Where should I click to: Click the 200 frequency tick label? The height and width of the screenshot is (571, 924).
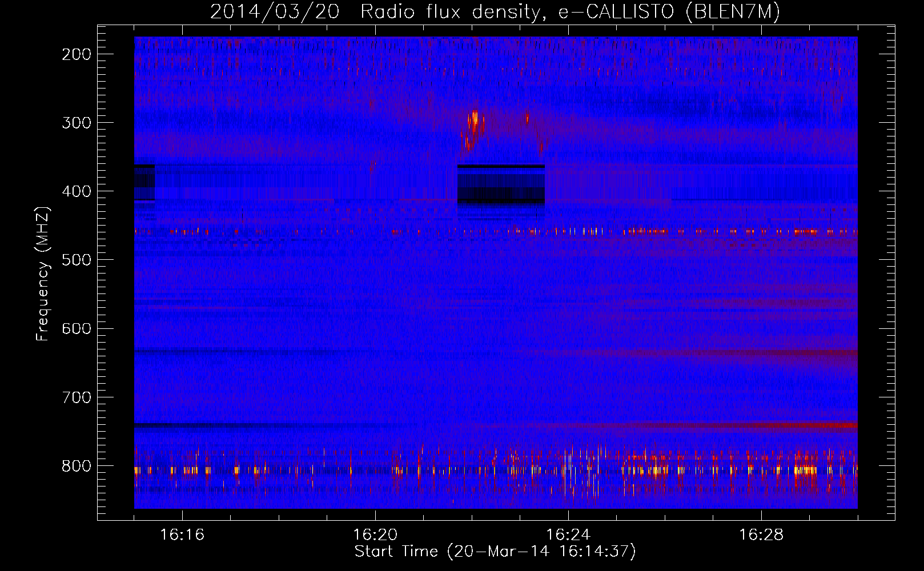77,54
